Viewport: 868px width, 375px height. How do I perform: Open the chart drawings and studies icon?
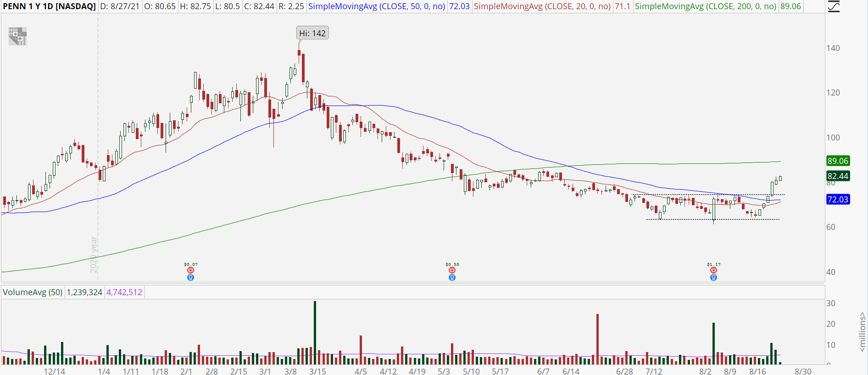coord(834,6)
